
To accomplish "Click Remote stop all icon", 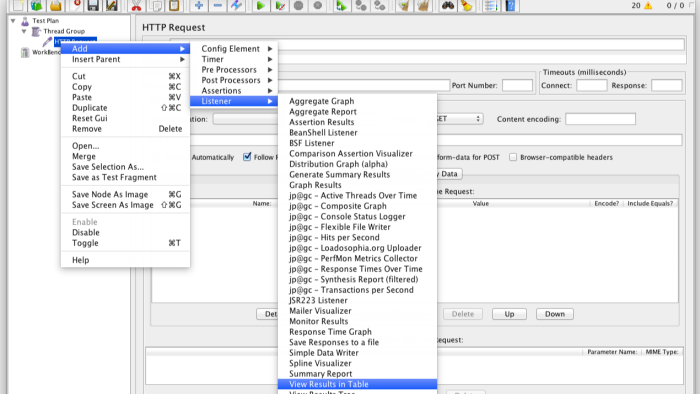I will click(361, 5).
